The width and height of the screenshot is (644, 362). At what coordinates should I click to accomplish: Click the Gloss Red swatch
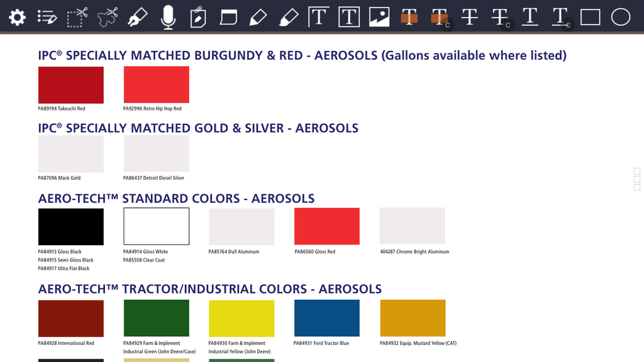click(x=327, y=226)
